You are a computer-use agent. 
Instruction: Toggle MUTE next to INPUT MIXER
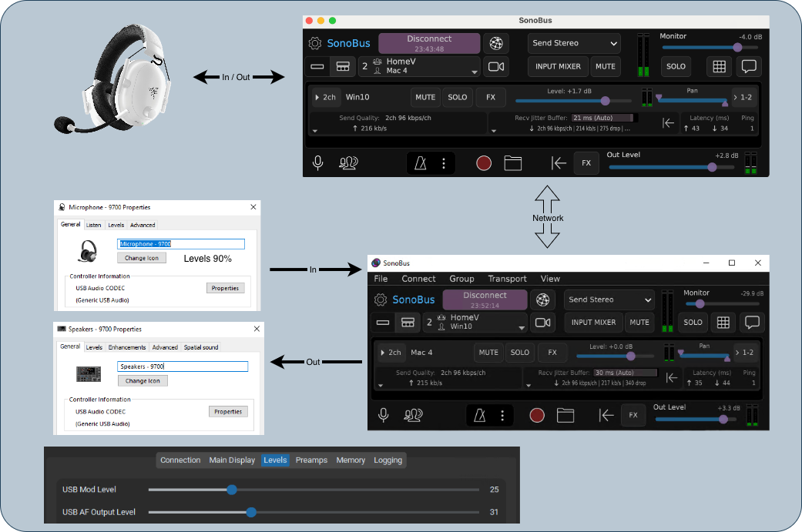point(606,66)
